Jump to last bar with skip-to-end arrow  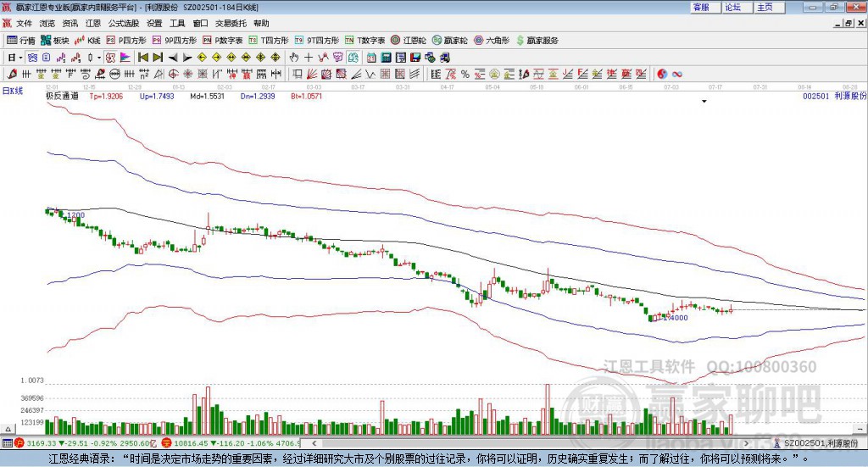(158, 58)
